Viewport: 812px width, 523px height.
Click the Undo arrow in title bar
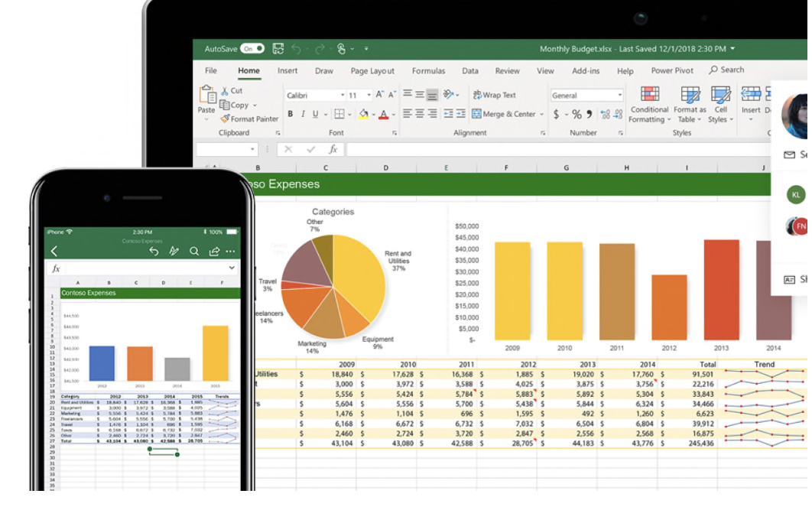(x=296, y=49)
